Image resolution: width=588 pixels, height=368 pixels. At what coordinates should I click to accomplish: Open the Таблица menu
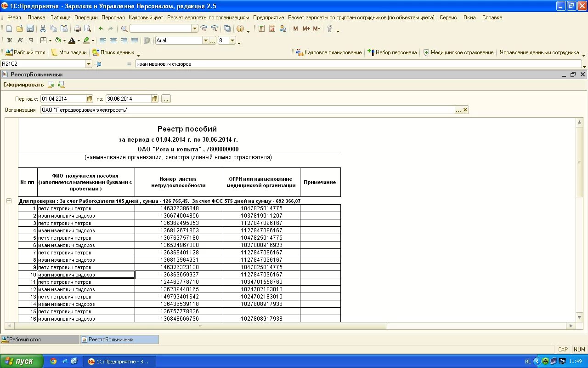click(x=61, y=17)
